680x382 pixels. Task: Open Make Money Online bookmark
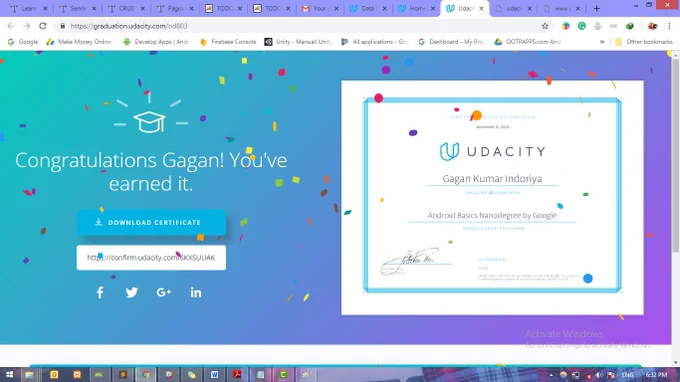79,42
